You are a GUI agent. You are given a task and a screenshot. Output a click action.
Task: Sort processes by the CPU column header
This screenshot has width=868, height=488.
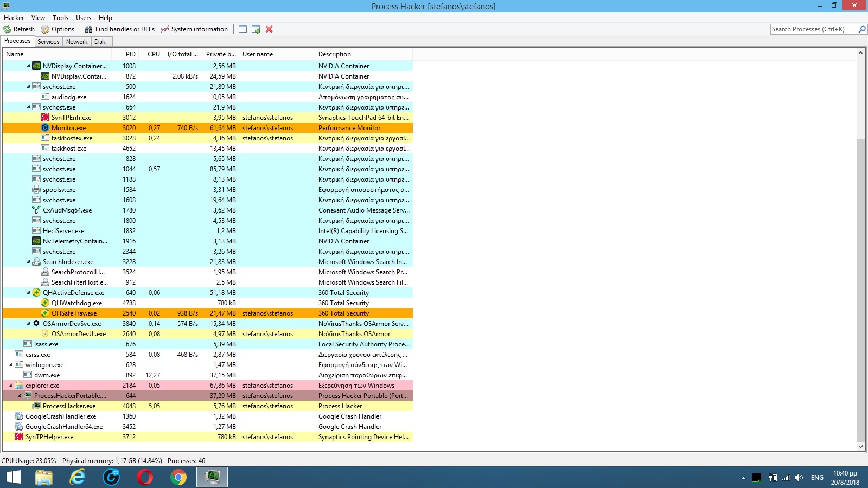154,54
